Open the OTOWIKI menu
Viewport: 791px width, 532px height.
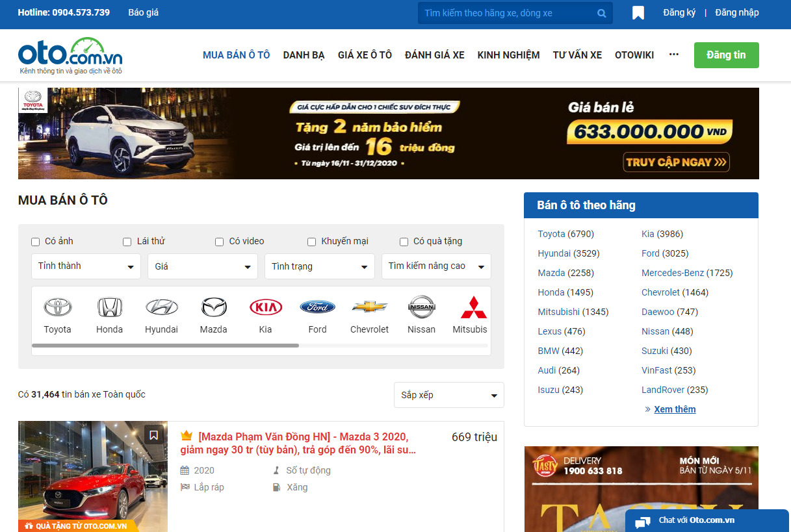pyautogui.click(x=634, y=55)
